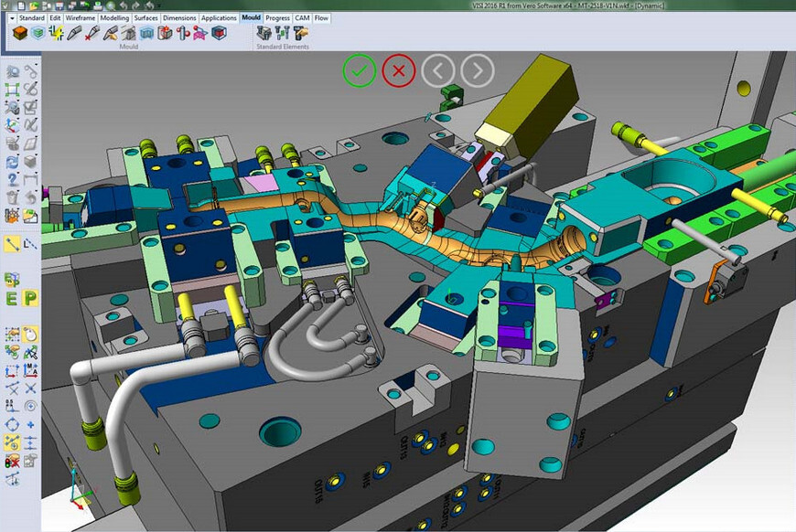
Task: Open the Dimensions tab
Action: point(179,17)
